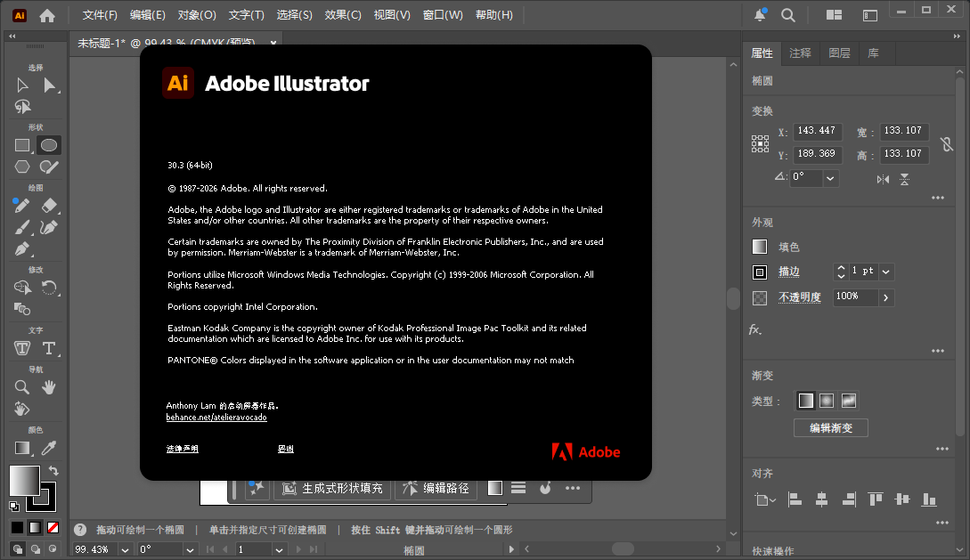Screen dimensions: 970x560
Task: Open the behance.net/atelieravocado link
Action: [x=216, y=417]
